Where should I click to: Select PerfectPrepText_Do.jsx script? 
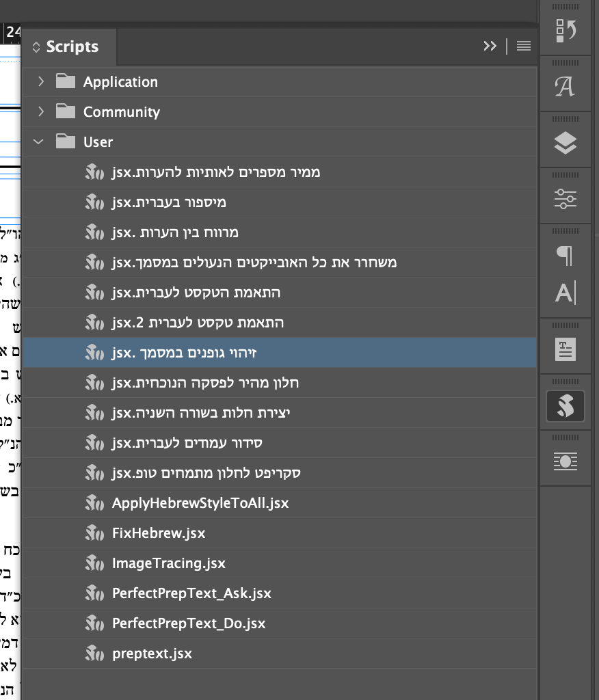(x=280, y=623)
